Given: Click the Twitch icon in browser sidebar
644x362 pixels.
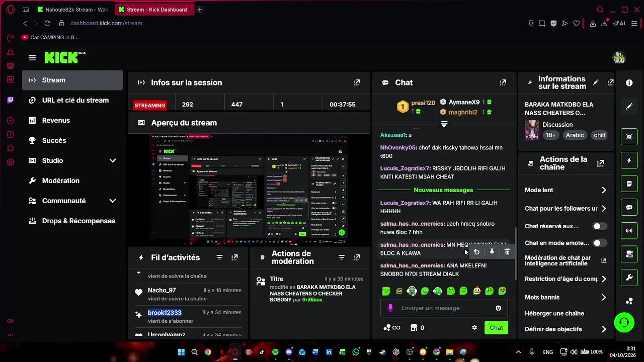Looking at the screenshot, I should pos(11,100).
